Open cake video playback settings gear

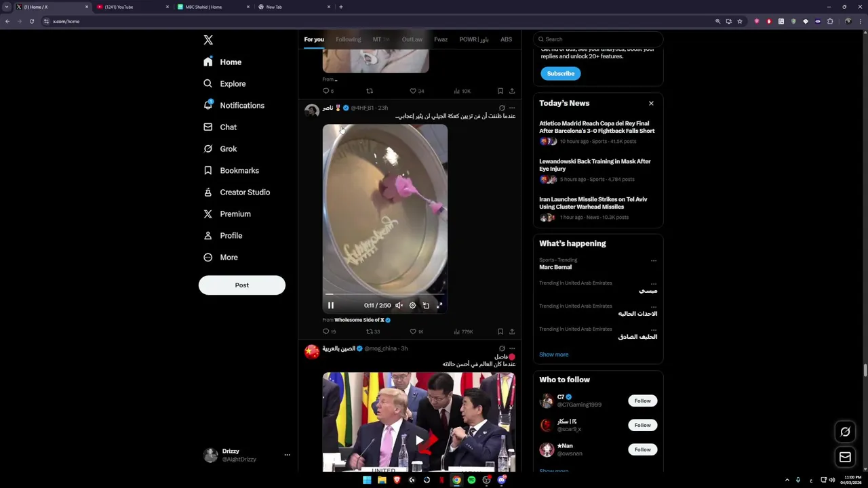[412, 306]
